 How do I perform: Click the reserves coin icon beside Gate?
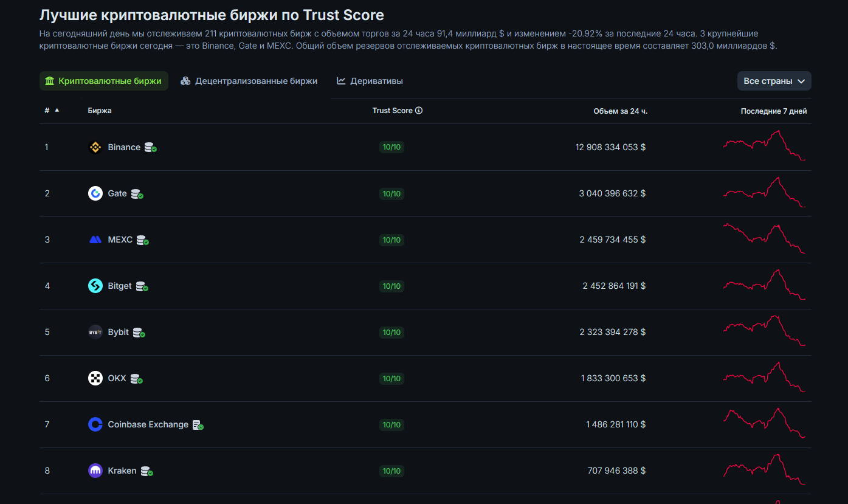[137, 194]
